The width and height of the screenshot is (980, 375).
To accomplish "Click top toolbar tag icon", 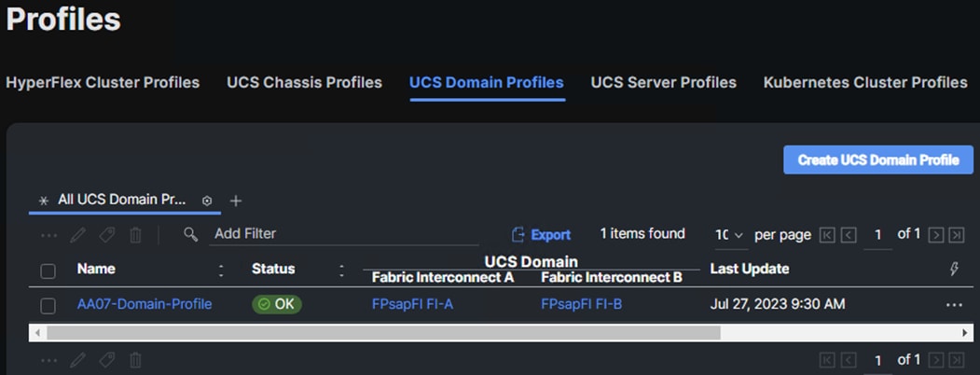I will coord(107,235).
